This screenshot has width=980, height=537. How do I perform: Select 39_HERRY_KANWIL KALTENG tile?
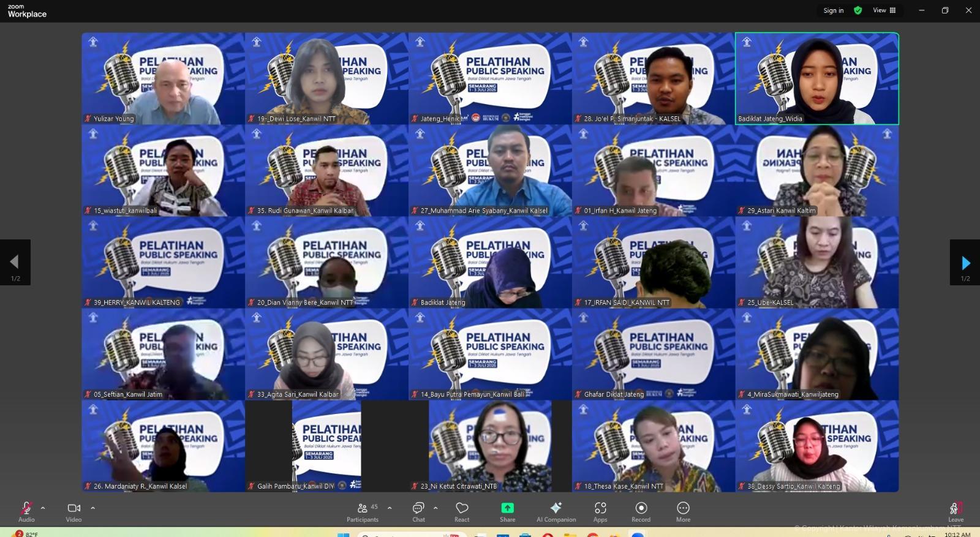pos(164,262)
